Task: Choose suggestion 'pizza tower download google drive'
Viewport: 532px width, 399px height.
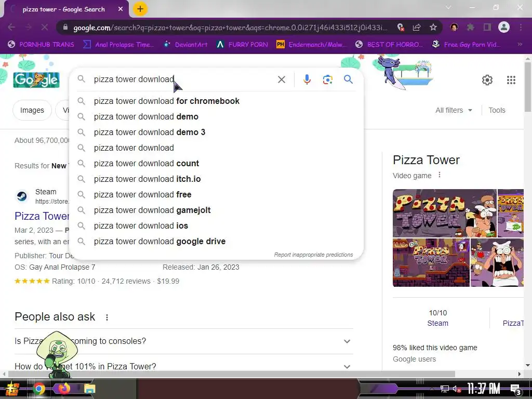Action: [216, 242]
